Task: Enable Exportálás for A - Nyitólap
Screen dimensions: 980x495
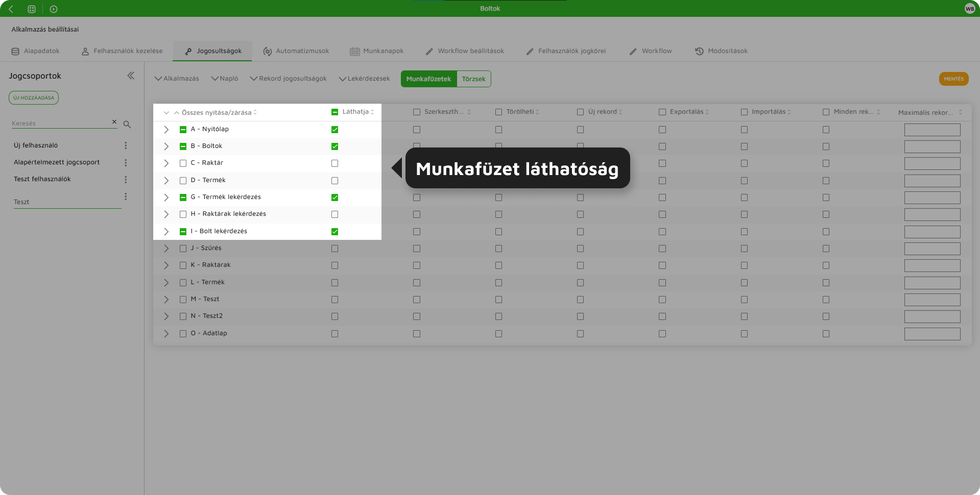Action: click(662, 130)
